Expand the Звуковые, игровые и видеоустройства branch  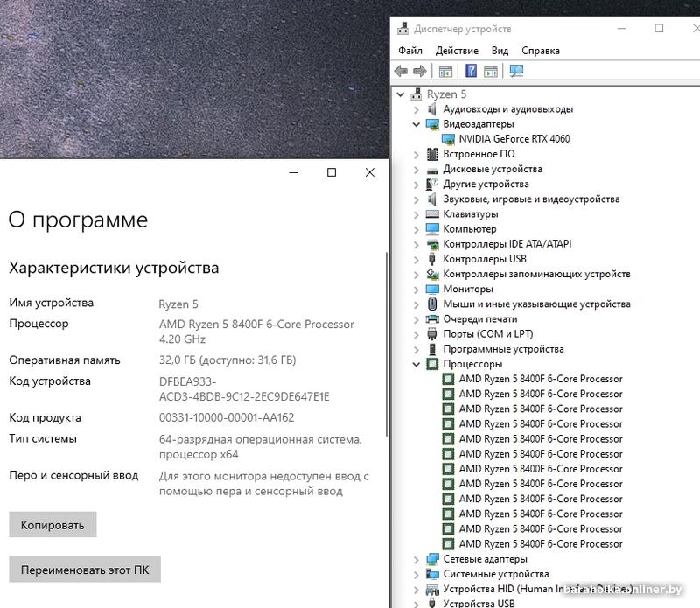[x=416, y=199]
